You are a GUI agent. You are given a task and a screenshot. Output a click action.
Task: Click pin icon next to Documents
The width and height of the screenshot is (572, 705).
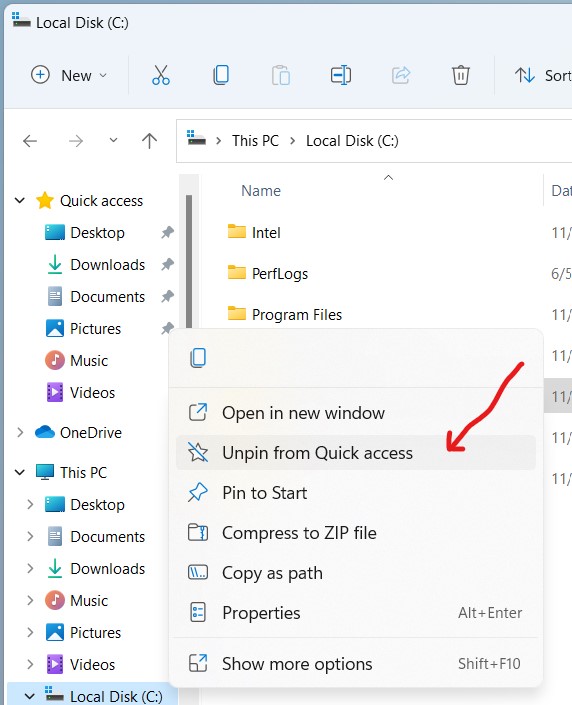[167, 297]
